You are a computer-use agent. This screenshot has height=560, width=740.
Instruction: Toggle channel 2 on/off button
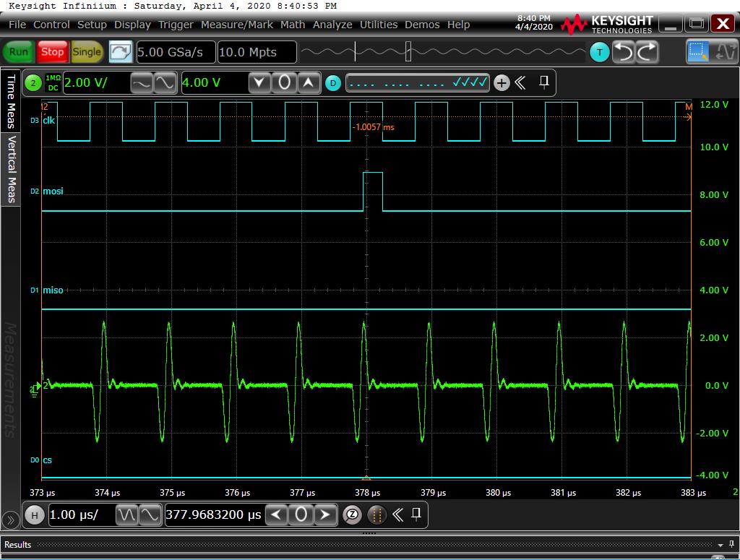tap(33, 83)
